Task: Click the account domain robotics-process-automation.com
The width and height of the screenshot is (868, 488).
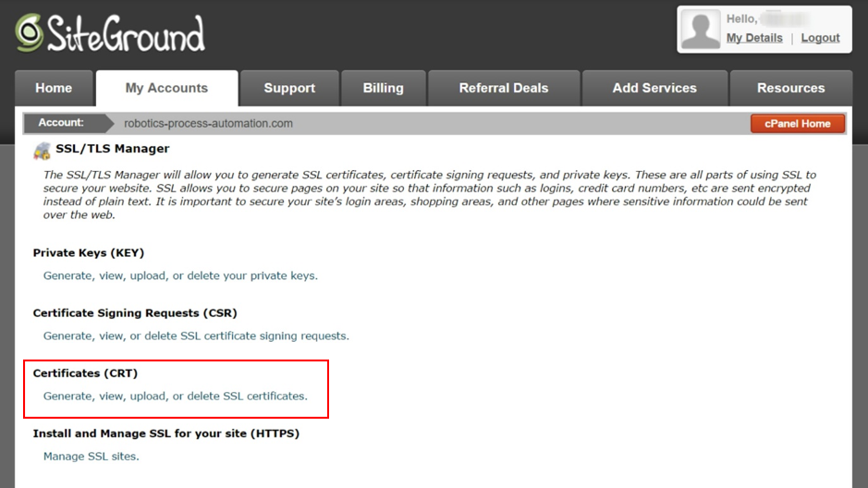Action: click(x=208, y=123)
